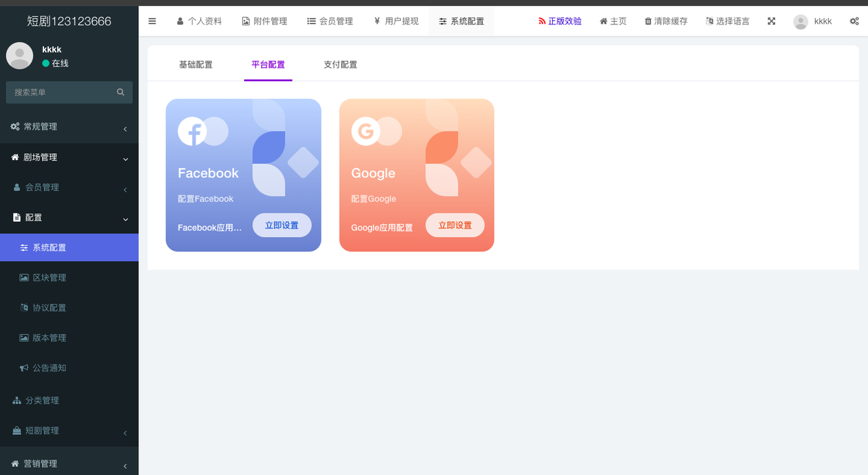Click 立即设置 on the Facebook card

click(282, 225)
